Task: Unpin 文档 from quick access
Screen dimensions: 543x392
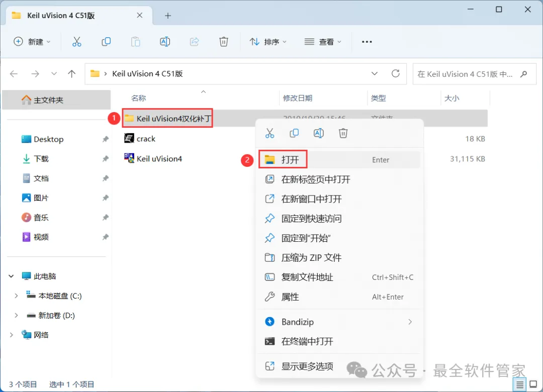Action: [x=105, y=178]
